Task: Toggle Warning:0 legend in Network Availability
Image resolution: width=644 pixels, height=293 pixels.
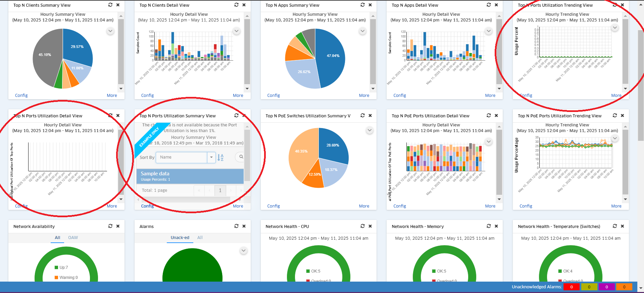Action: [66, 278]
